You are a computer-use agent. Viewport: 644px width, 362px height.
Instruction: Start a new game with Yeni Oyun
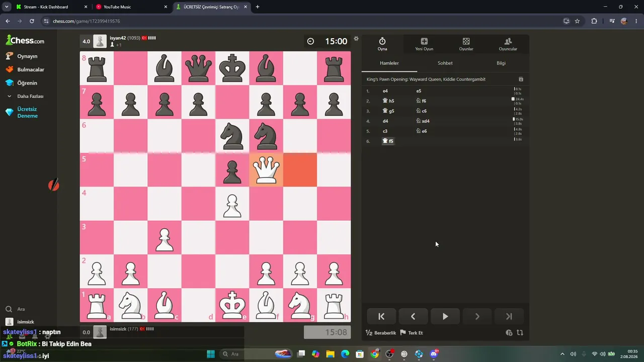[x=424, y=44]
